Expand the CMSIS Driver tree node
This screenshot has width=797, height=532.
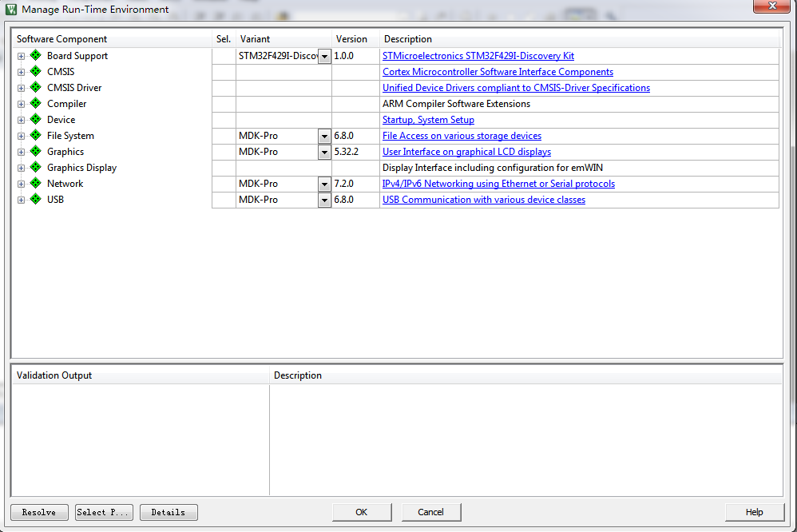click(21, 88)
